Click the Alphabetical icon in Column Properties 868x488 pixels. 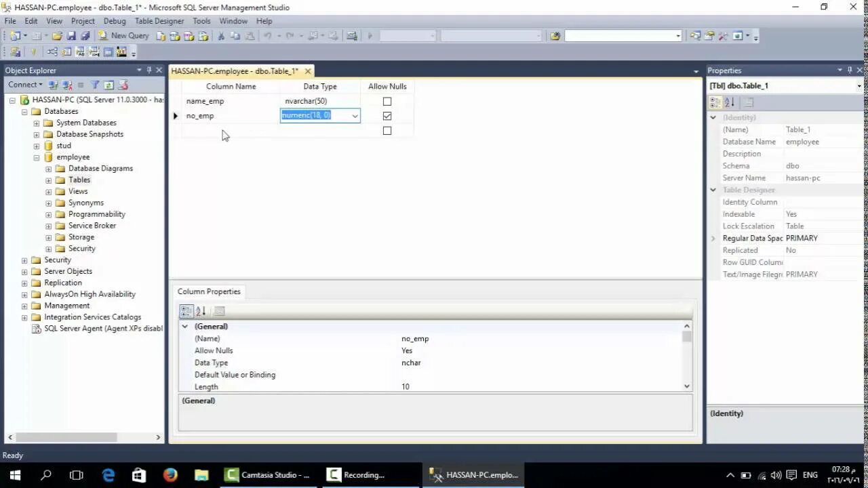pos(201,311)
